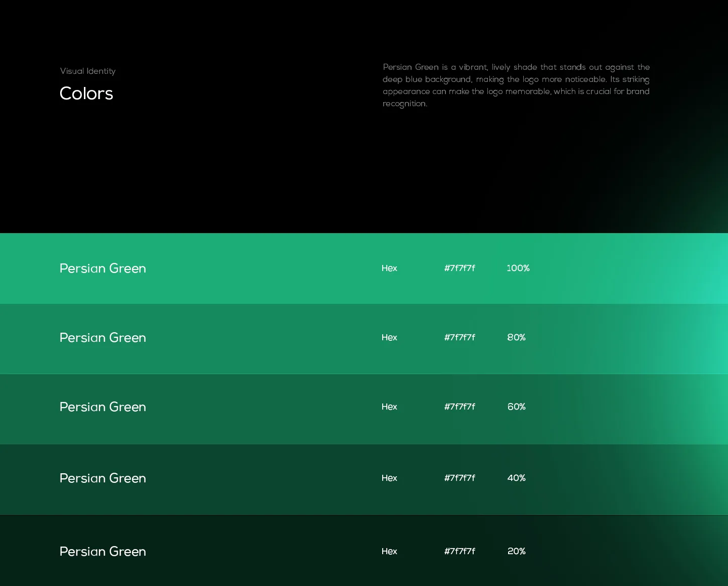Click the "60%" opacity value
This screenshot has width=728, height=586.
point(517,407)
